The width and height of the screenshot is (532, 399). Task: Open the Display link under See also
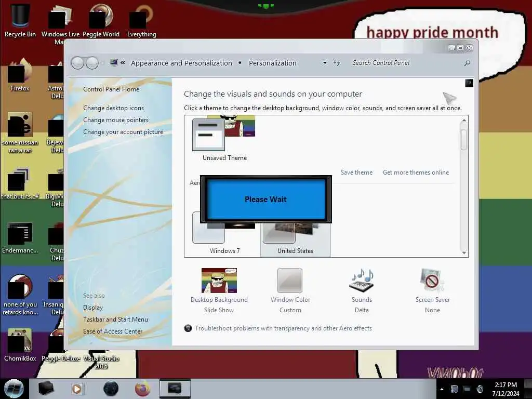click(x=92, y=308)
